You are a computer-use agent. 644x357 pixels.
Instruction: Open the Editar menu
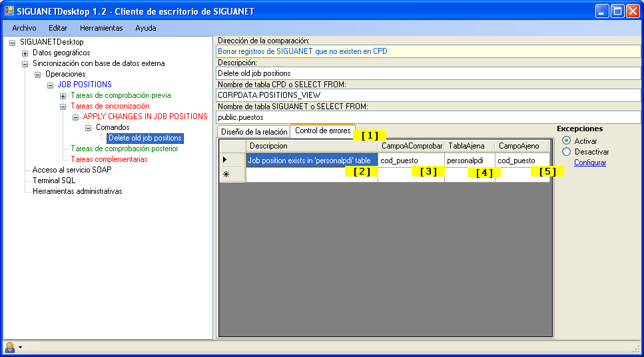tap(58, 28)
